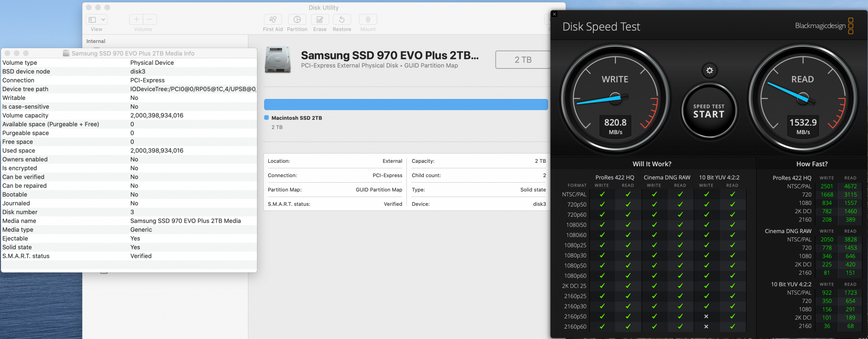Click the 10 Bit YUV 4:2:2 column header

click(719, 178)
